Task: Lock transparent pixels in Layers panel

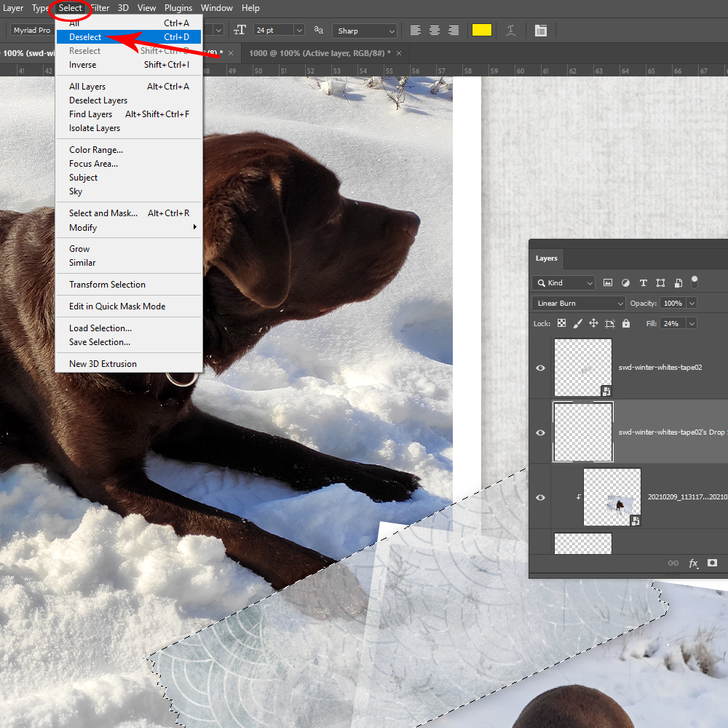Action: (x=562, y=323)
